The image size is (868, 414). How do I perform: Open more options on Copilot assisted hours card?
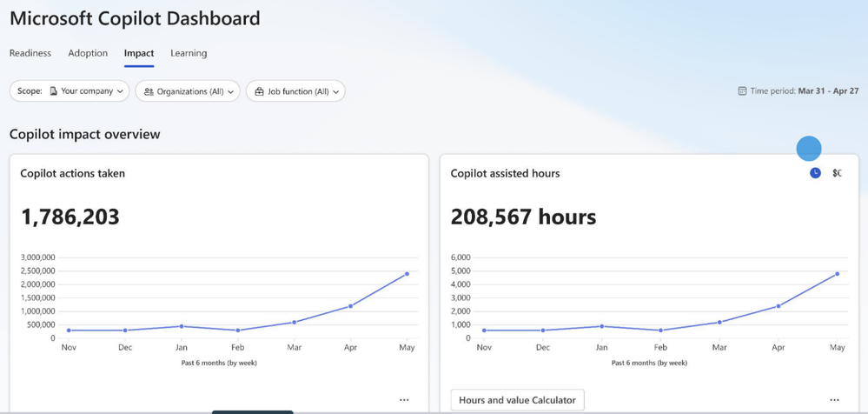[x=834, y=399]
